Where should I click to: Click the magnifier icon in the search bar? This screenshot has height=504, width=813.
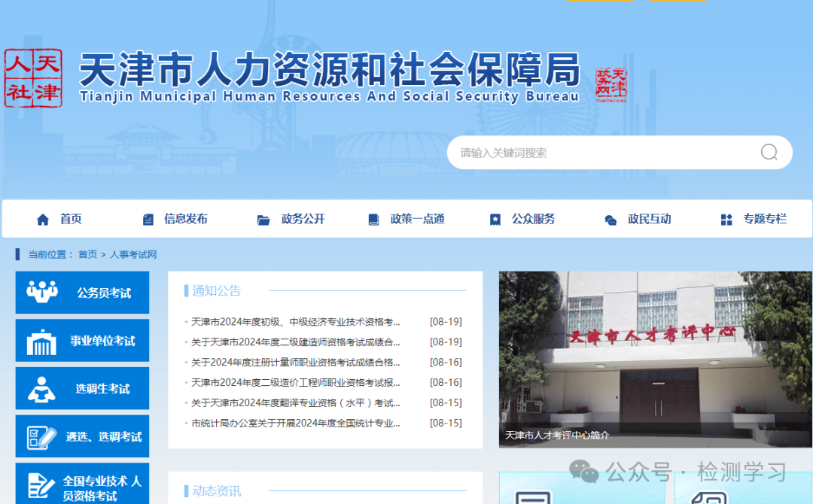(x=769, y=152)
